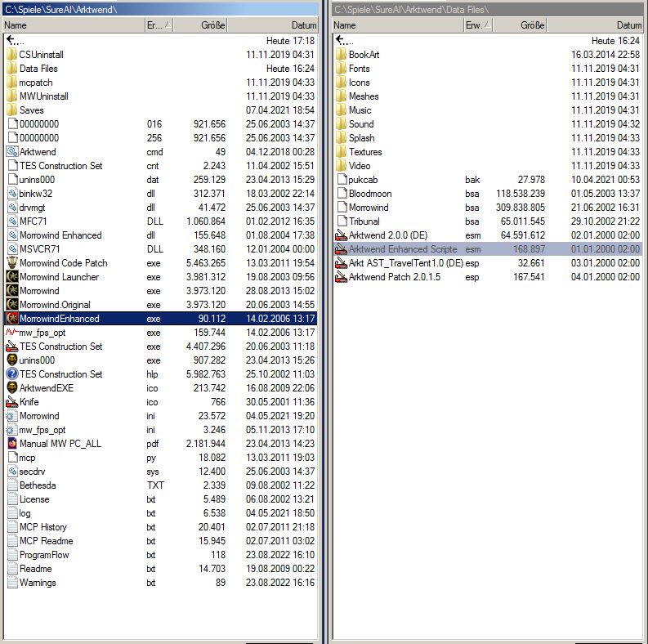Select the Arktwend Patch 2.0.1.5 esp icon
The height and width of the screenshot is (644, 648).
pyautogui.click(x=342, y=277)
